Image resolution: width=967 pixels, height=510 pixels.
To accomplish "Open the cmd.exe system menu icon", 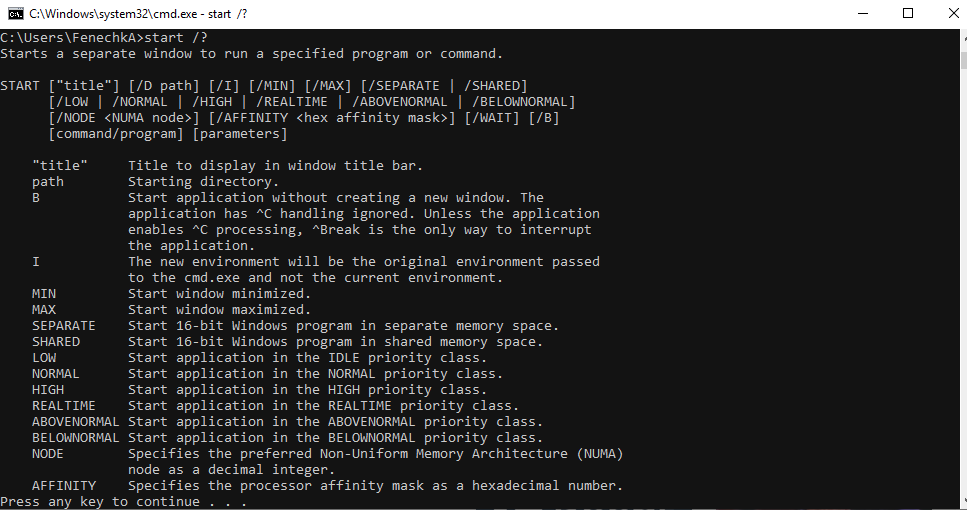I will pos(16,14).
